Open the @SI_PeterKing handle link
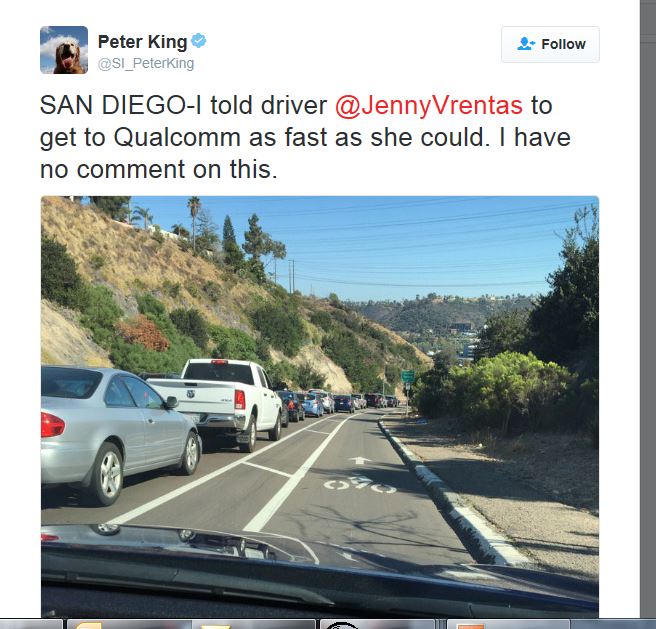This screenshot has height=629, width=656. (146, 64)
